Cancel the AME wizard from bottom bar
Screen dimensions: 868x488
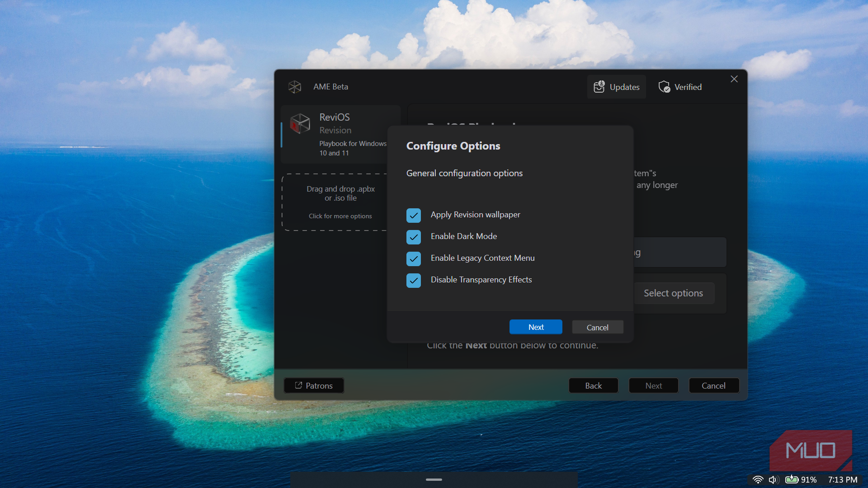click(x=713, y=385)
